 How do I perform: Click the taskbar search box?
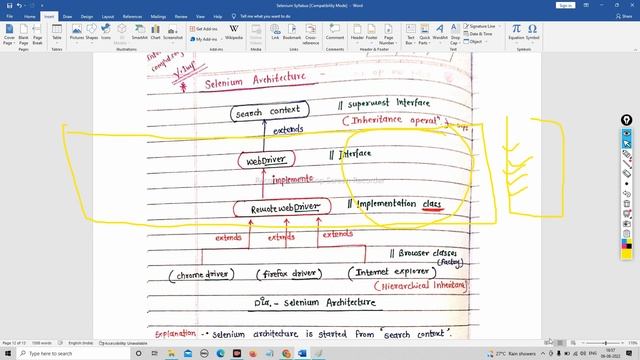click(73, 353)
